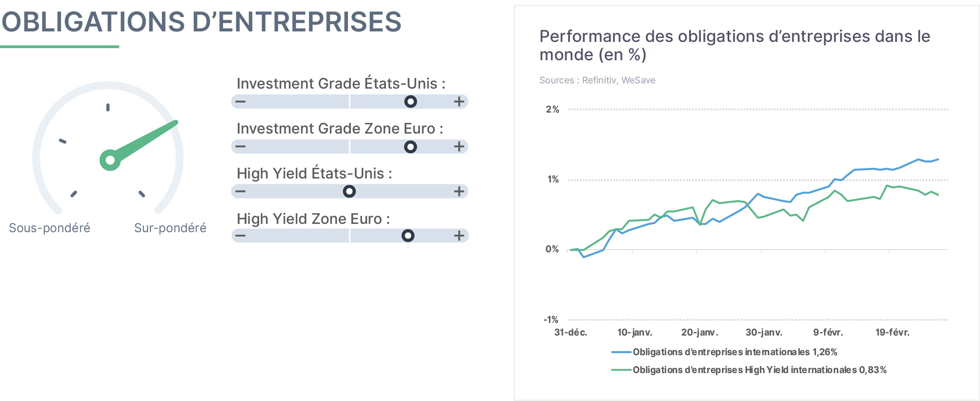Click minus icon for High Yield Zone Euro
The image size is (980, 401).
(x=241, y=236)
